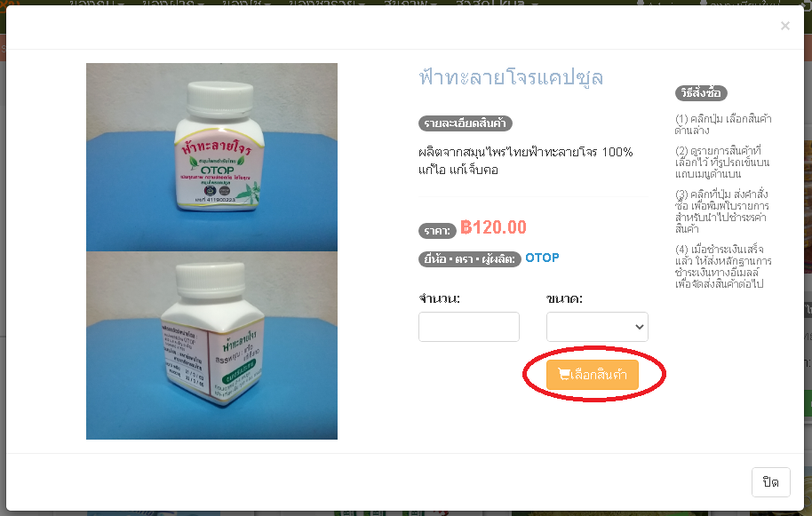The width and height of the screenshot is (812, 516).
Task: Click the product description paragraph
Action: [526, 161]
